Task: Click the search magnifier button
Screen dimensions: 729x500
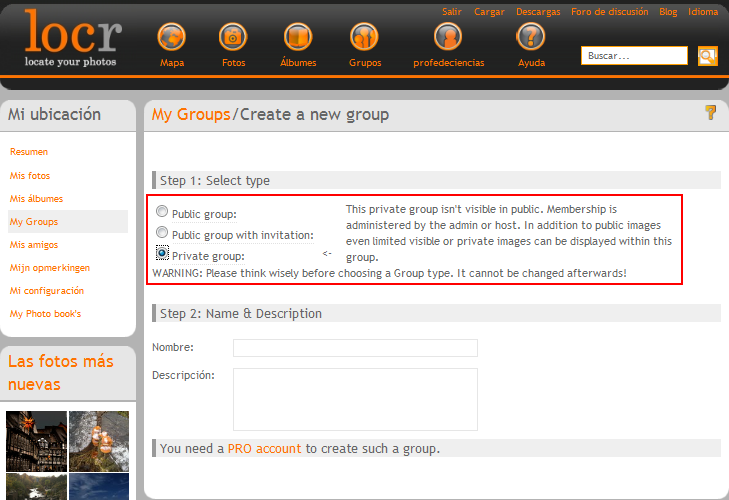Action: [708, 56]
